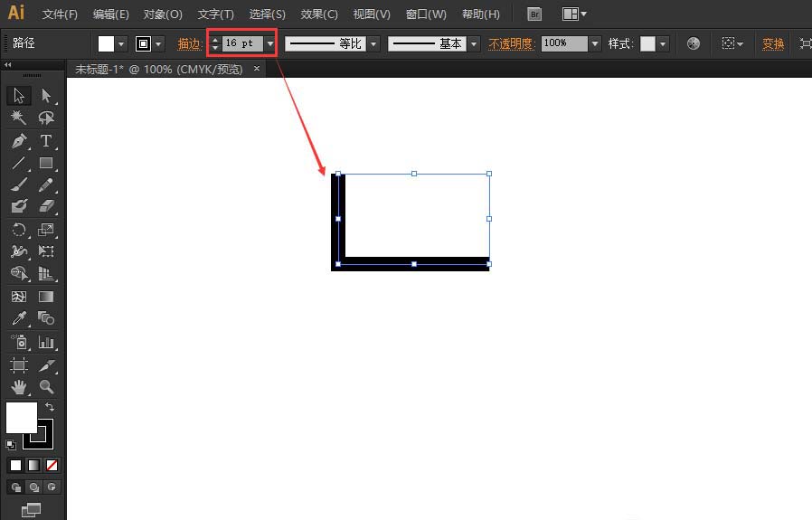This screenshot has width=812, height=520.
Task: Select the Paintbrush tool
Action: coord(19,184)
